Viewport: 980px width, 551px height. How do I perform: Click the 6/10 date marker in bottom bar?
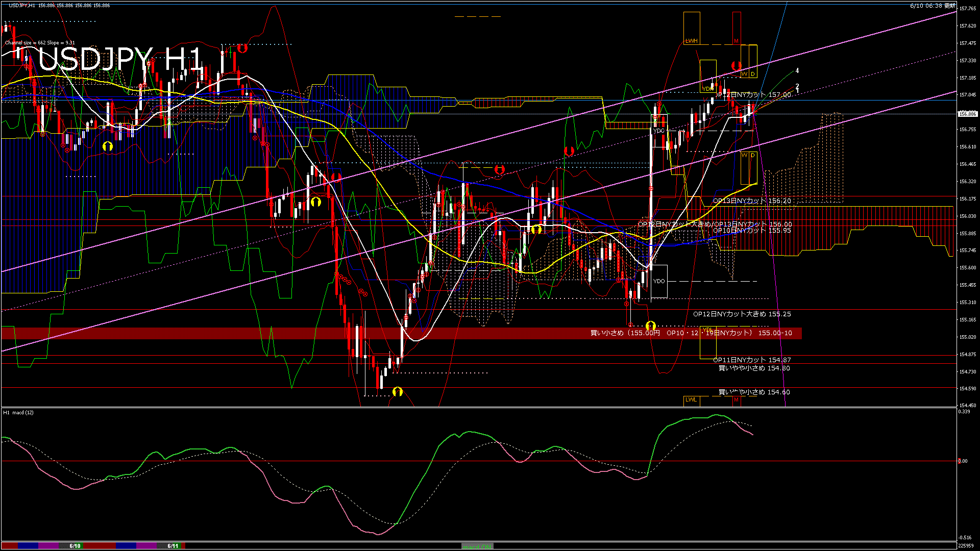pyautogui.click(x=75, y=546)
